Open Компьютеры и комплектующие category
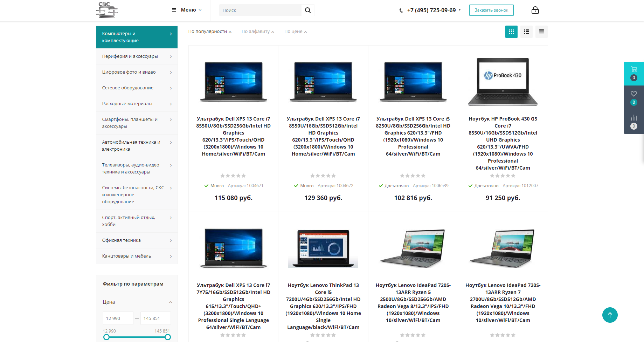644x342 pixels. 137,37
